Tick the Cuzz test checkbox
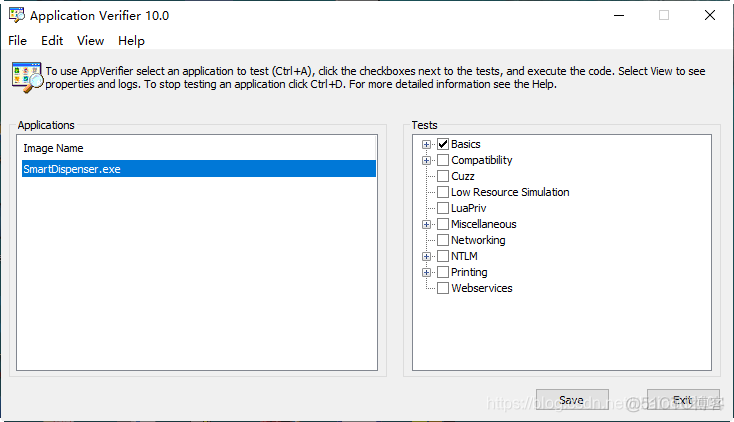Viewport: 734px width, 422px height. [x=443, y=176]
